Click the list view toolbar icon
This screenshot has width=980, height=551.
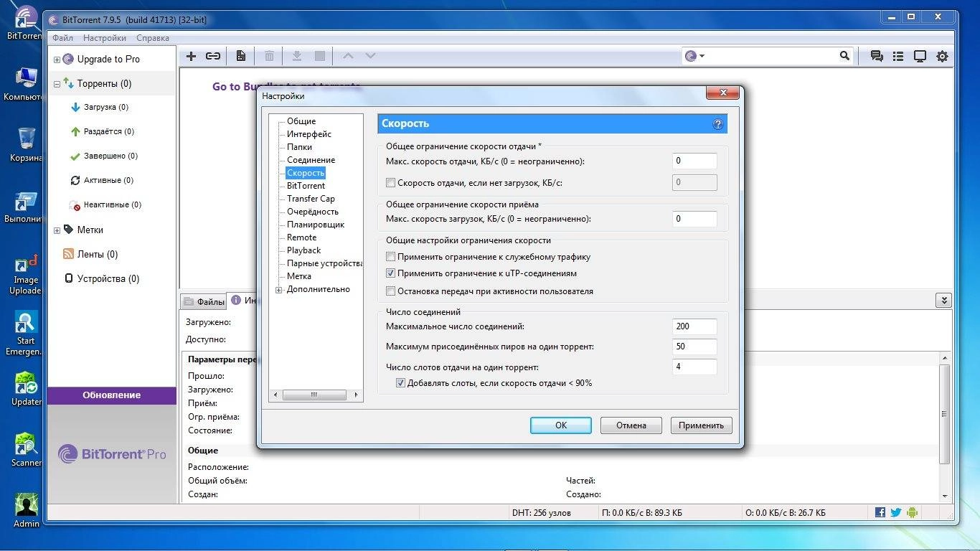coord(897,56)
